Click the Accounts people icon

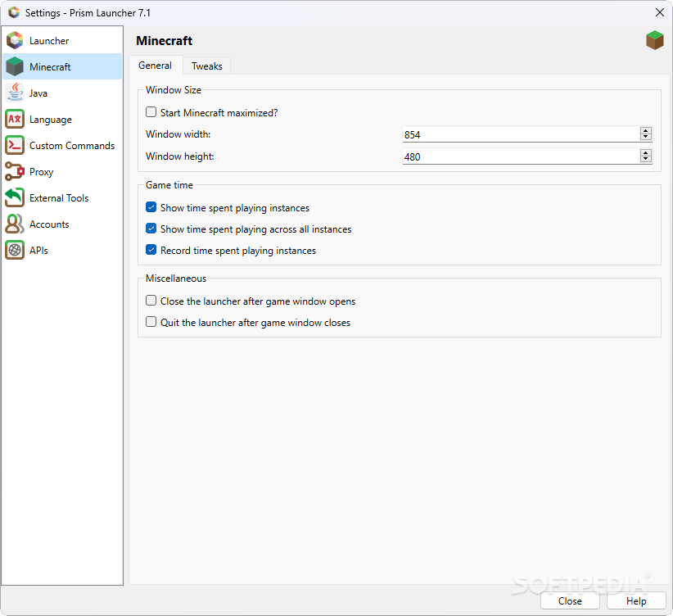click(15, 224)
